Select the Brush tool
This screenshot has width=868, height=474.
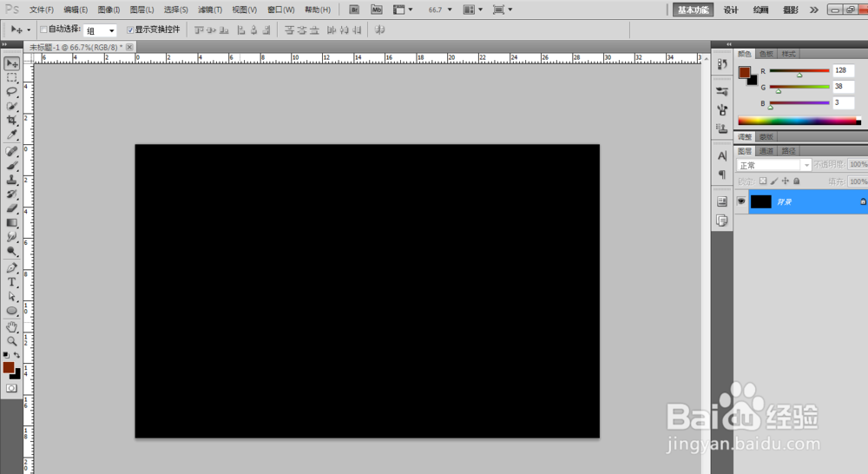pos(11,166)
